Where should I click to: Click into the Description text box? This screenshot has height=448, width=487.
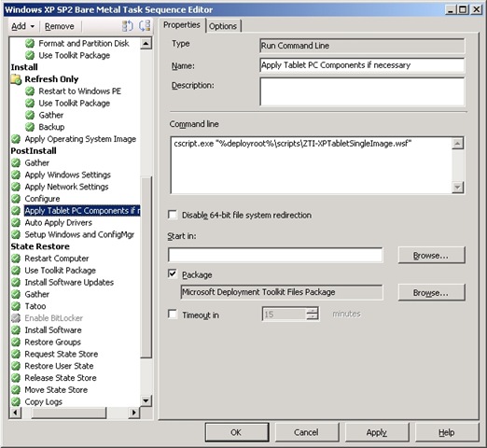tap(362, 91)
